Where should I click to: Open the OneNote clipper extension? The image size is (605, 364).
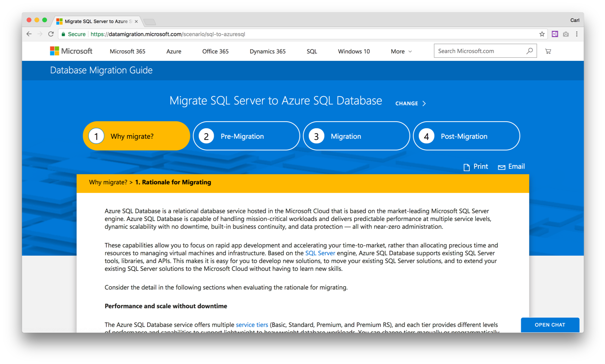point(555,34)
